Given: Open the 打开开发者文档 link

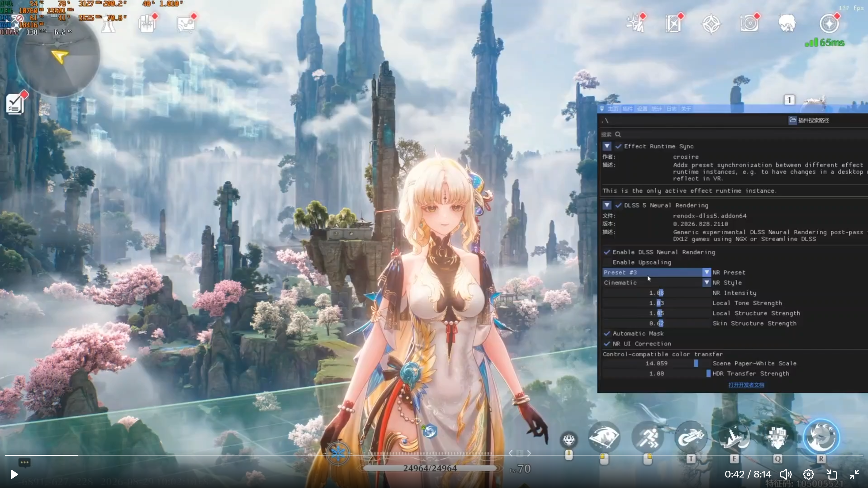Looking at the screenshot, I should (746, 385).
